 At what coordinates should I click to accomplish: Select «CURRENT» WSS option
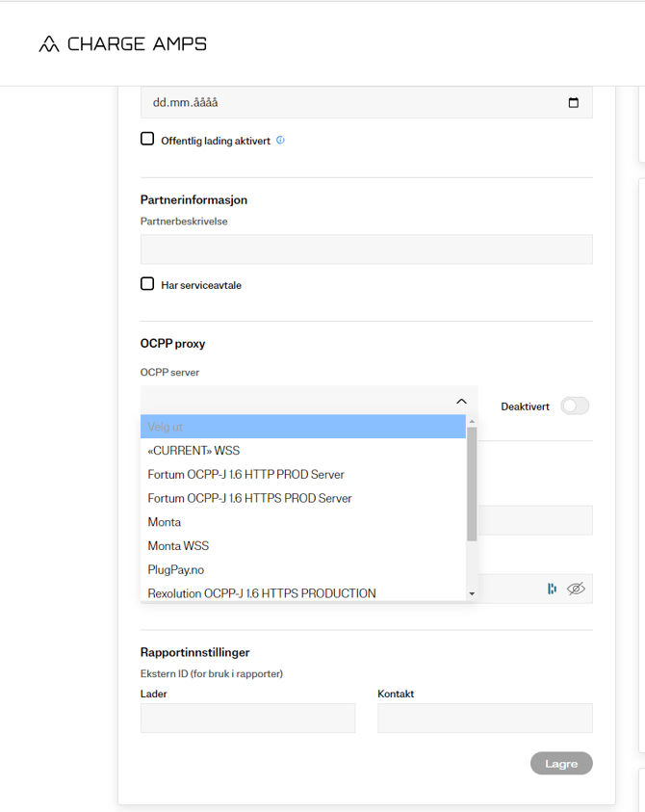click(193, 451)
